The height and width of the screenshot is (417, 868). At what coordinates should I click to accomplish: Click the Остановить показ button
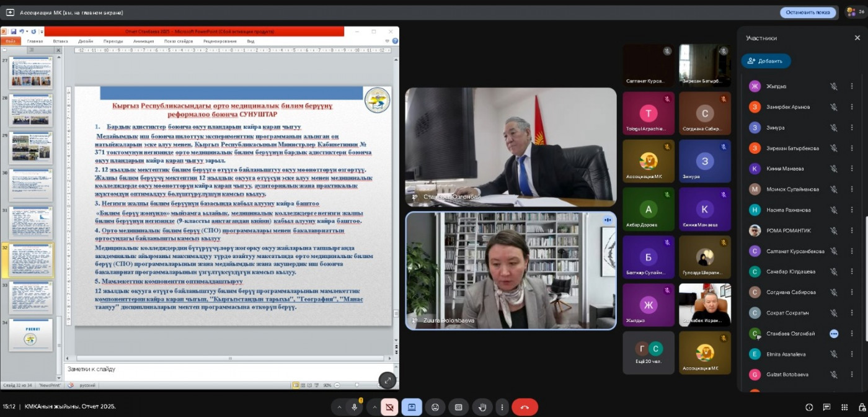[x=808, y=12]
